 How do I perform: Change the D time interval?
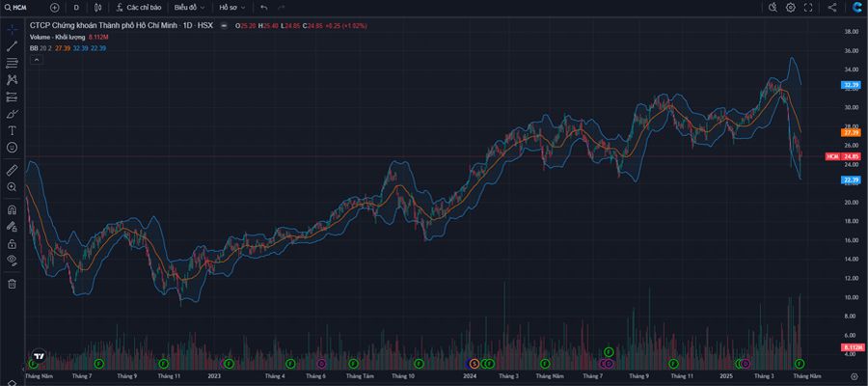tap(76, 7)
